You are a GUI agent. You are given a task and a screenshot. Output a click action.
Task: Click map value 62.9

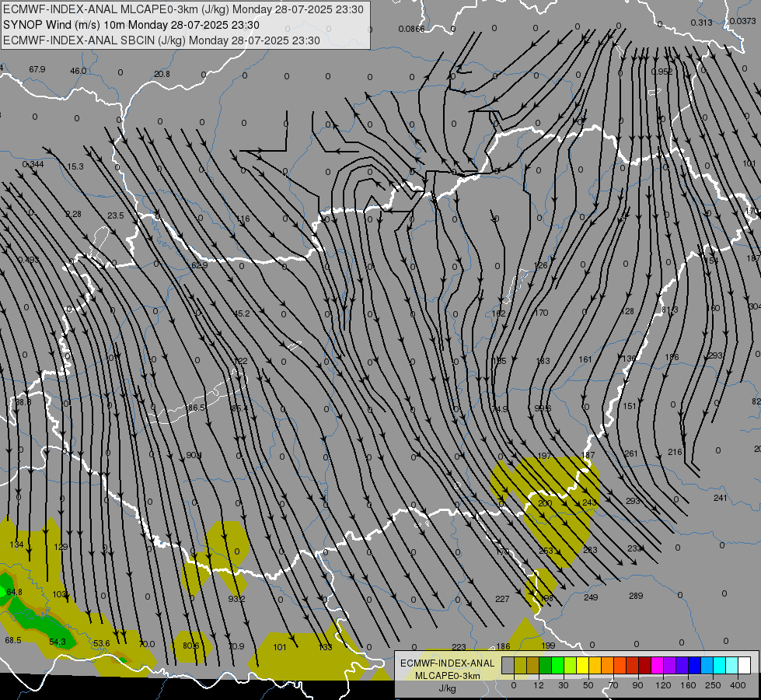click(x=199, y=265)
